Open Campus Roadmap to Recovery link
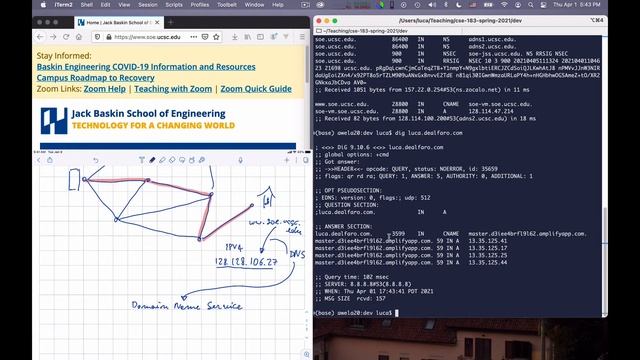Viewport: 640px width, 360px height. coord(96,78)
